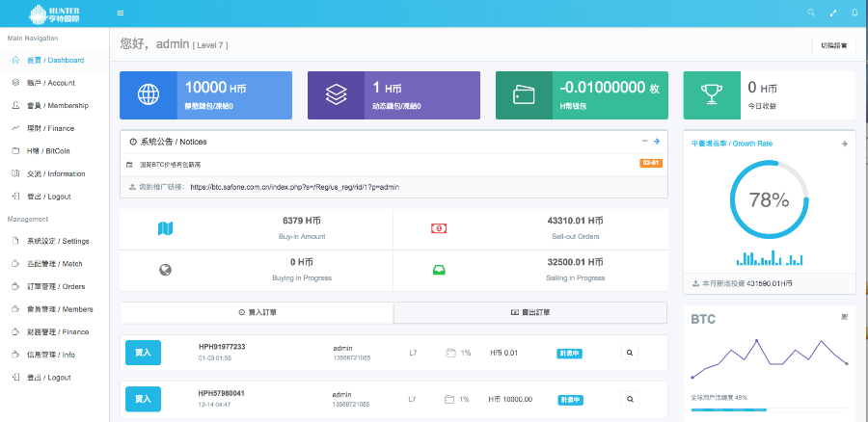The width and height of the screenshot is (868, 422).
Task: Collapse the Notices panel using the minus icon
Action: (x=644, y=141)
